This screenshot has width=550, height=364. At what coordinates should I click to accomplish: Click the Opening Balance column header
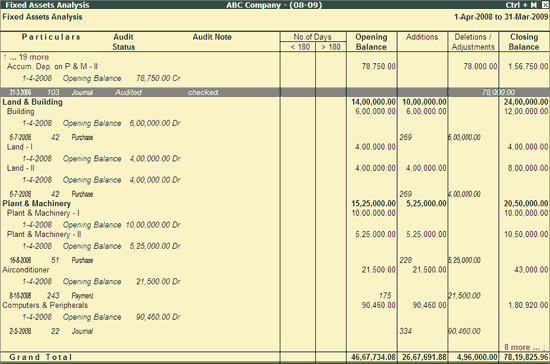[x=371, y=42]
